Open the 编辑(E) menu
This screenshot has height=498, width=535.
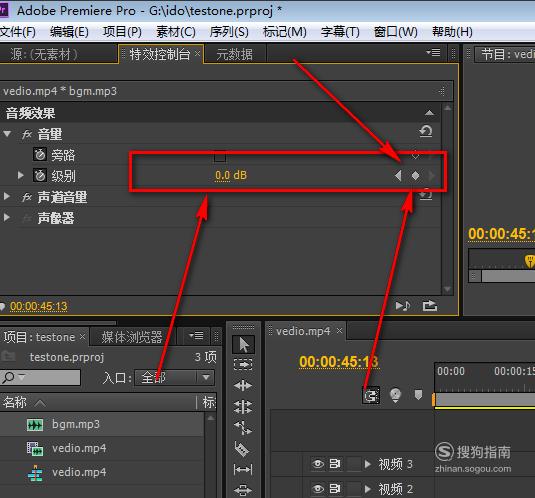pos(69,32)
